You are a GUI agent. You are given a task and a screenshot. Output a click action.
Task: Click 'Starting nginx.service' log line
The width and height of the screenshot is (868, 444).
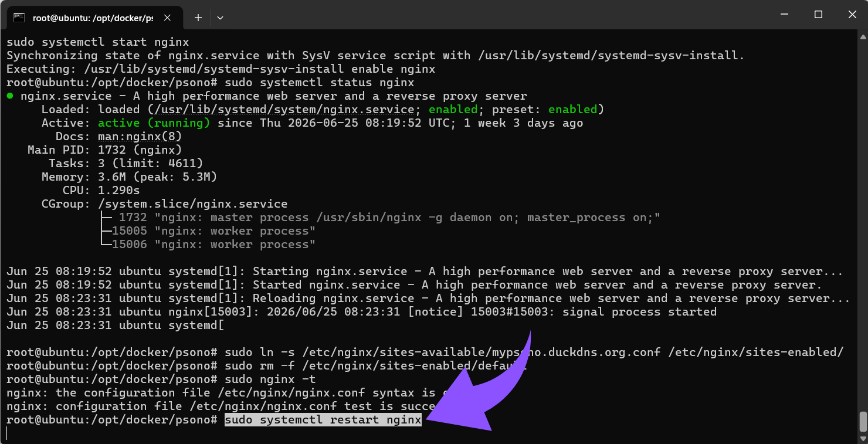425,272
